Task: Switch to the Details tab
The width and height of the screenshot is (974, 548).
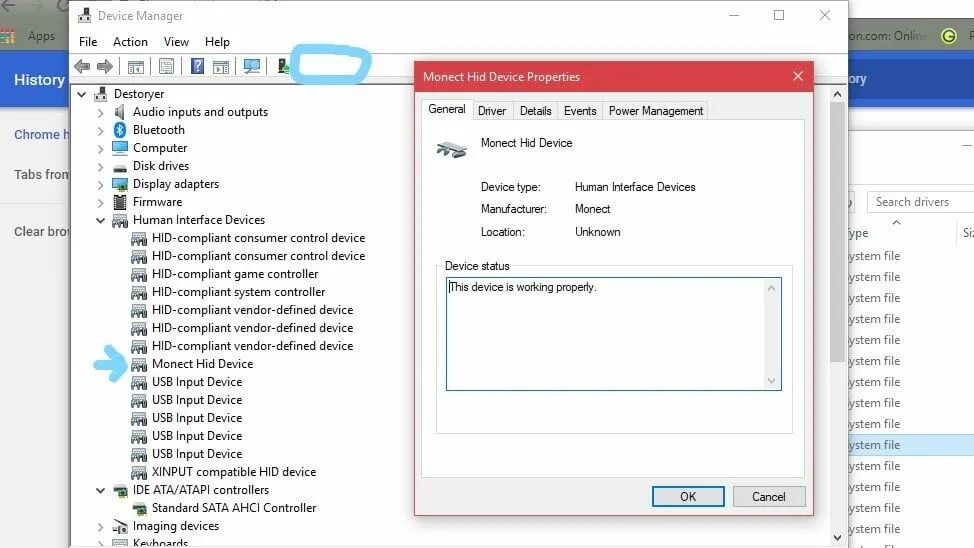Action: click(535, 111)
